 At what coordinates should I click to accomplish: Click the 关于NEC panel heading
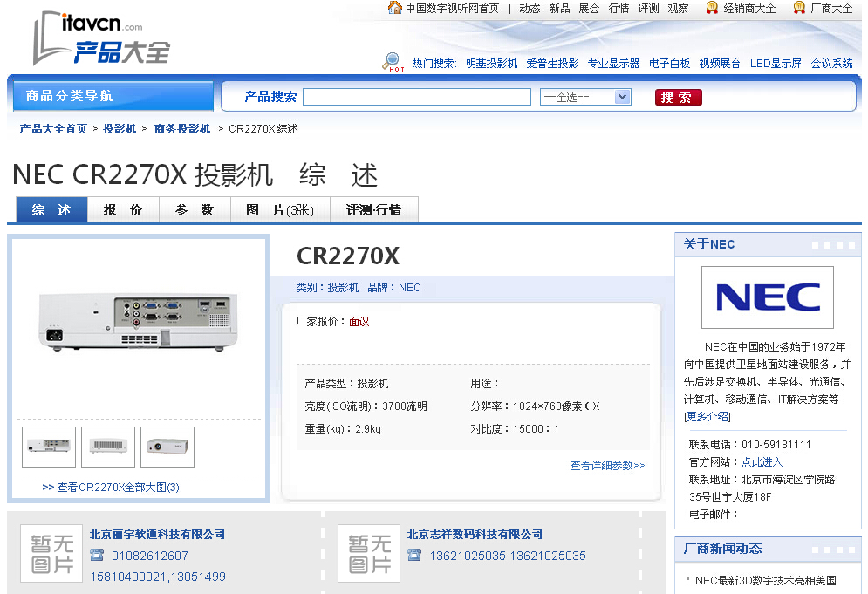point(709,244)
